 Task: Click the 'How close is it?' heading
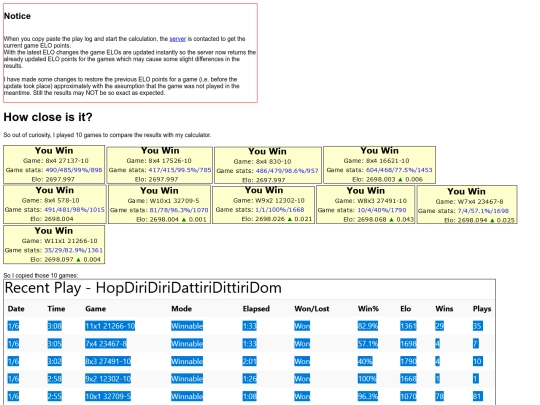click(x=48, y=117)
